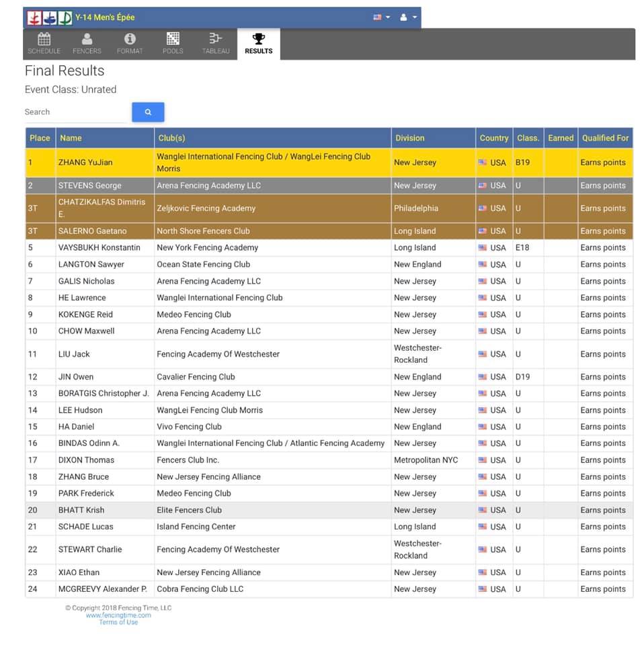
Task: Click the D19 classification cell
Action: coord(528,377)
